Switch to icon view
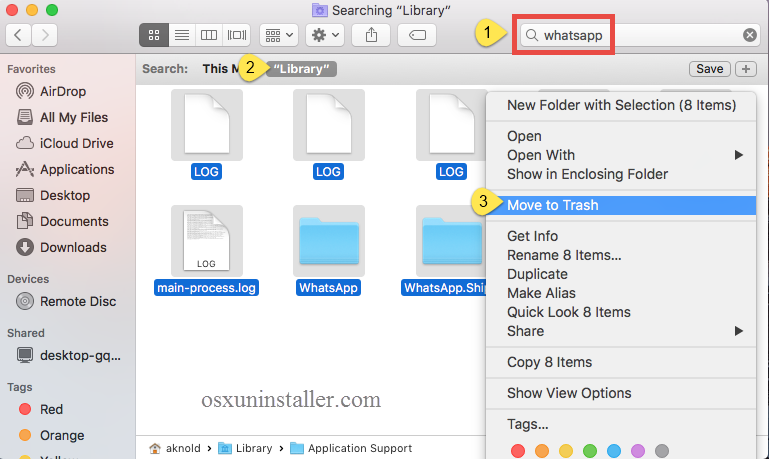This screenshot has width=769, height=459. (x=154, y=35)
